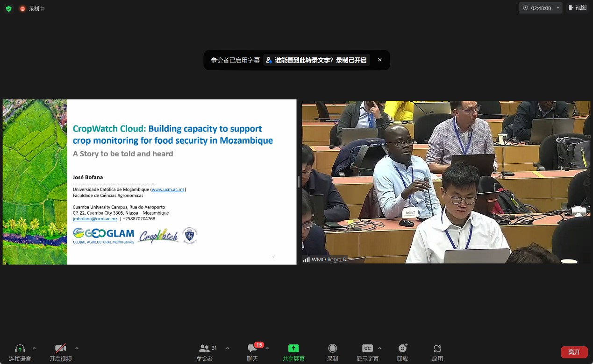This screenshot has width=593, height=364.
Task: Toggle video camera on
Action: [x=60, y=352]
